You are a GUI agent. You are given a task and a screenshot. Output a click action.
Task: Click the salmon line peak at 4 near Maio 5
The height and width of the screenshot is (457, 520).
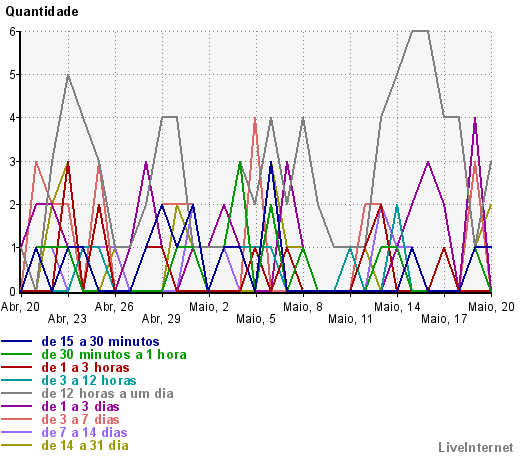[255, 118]
